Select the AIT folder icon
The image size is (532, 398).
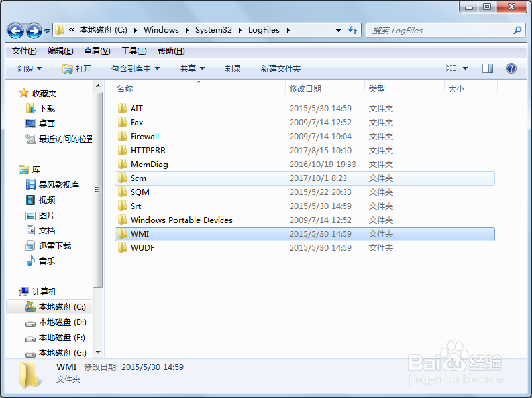point(122,108)
